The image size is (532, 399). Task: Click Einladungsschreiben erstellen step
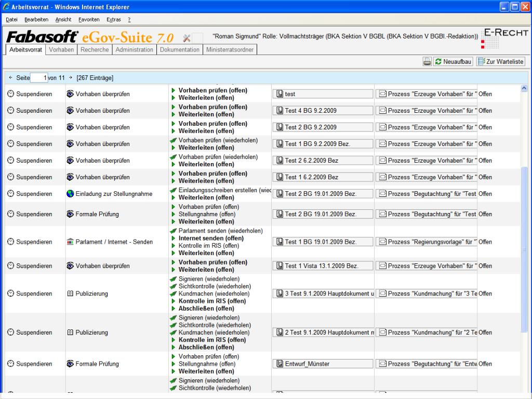click(x=224, y=190)
